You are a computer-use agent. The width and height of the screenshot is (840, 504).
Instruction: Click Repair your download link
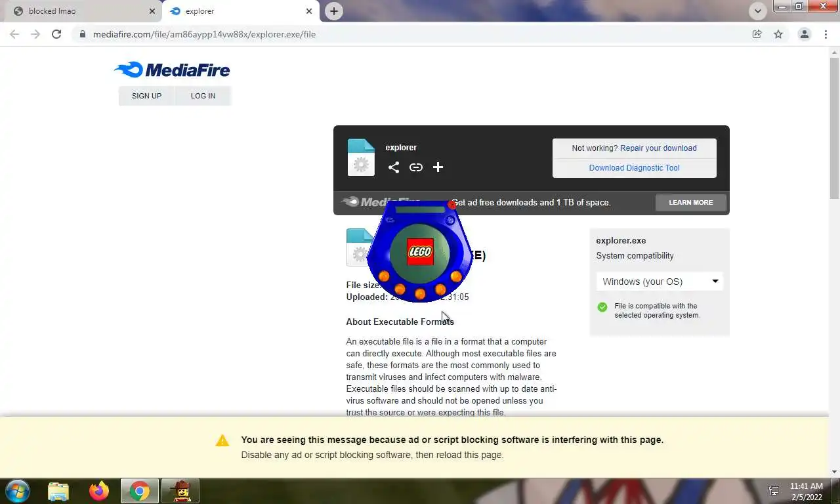pos(658,148)
